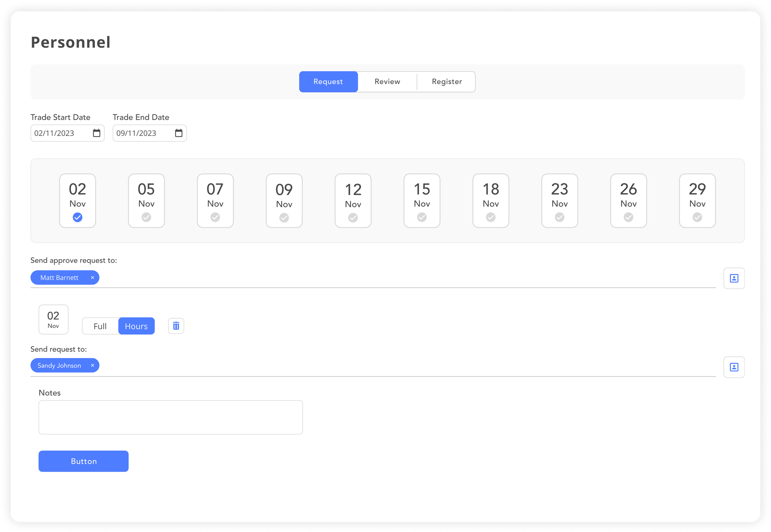Screen dimensions: 771x532
Task: Switch to the Register tab
Action: click(447, 82)
